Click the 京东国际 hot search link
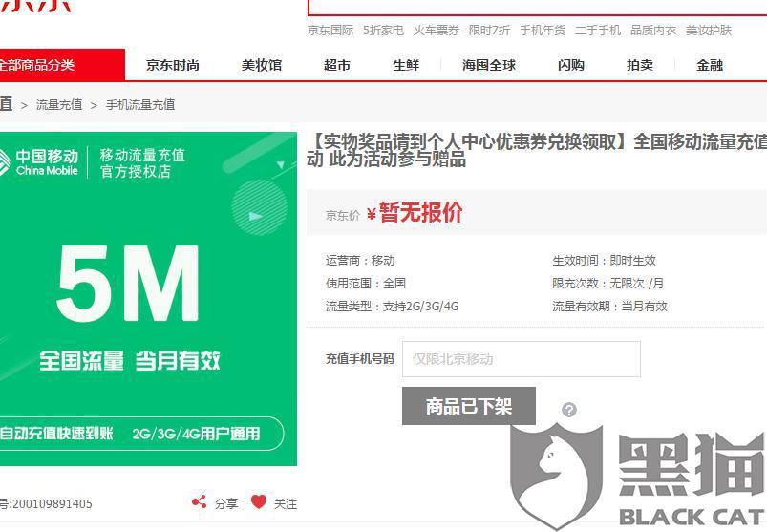Image resolution: width=767 pixels, height=532 pixels. point(330,31)
